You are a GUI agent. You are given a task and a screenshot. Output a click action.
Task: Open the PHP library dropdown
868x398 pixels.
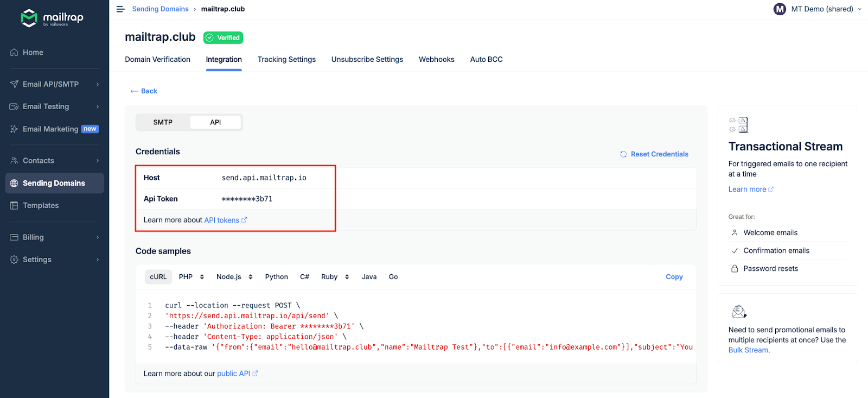point(192,277)
